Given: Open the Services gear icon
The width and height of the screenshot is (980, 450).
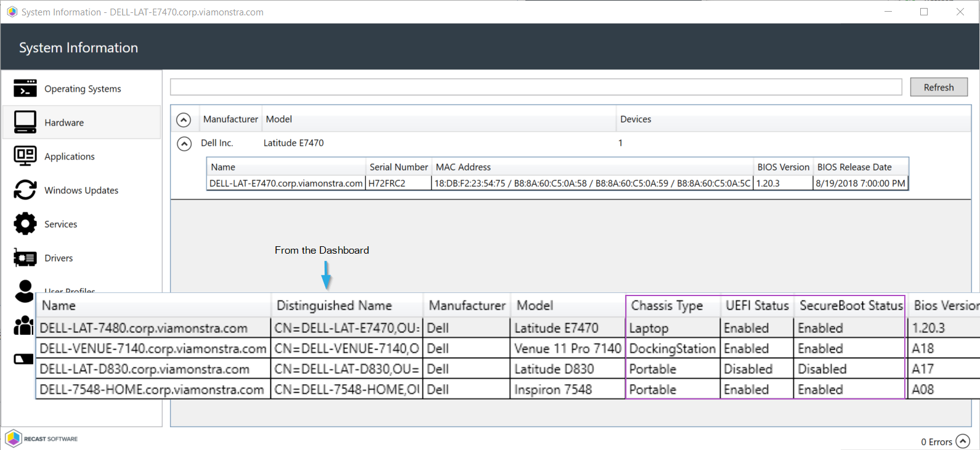Looking at the screenshot, I should point(25,224).
